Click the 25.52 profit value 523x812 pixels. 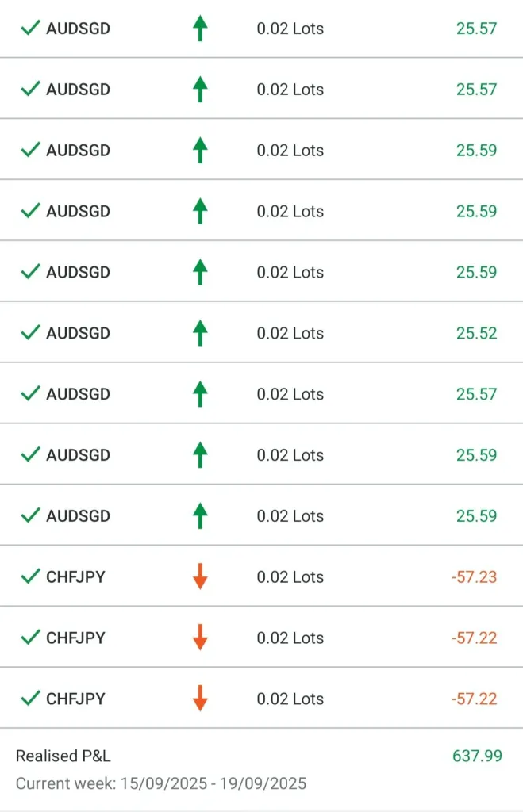pos(476,333)
